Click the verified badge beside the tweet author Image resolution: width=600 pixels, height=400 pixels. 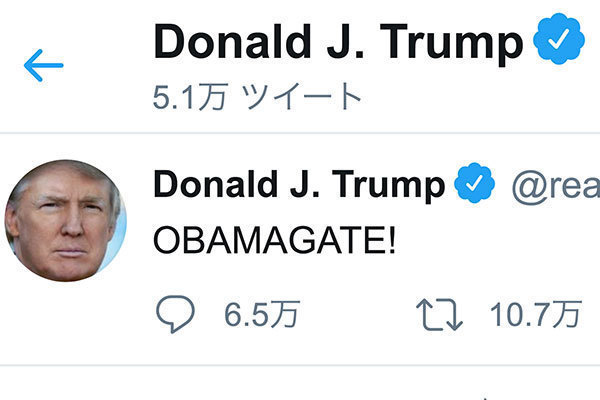(475, 184)
